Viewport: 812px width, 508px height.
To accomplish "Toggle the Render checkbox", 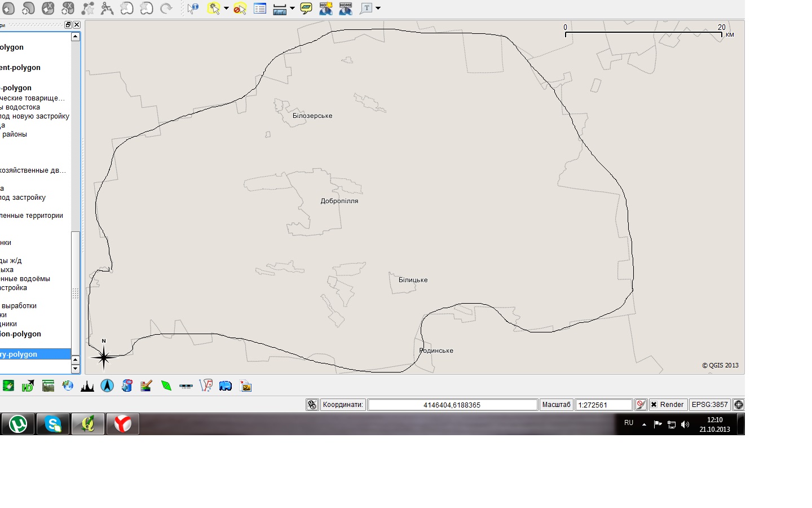I will 654,405.
